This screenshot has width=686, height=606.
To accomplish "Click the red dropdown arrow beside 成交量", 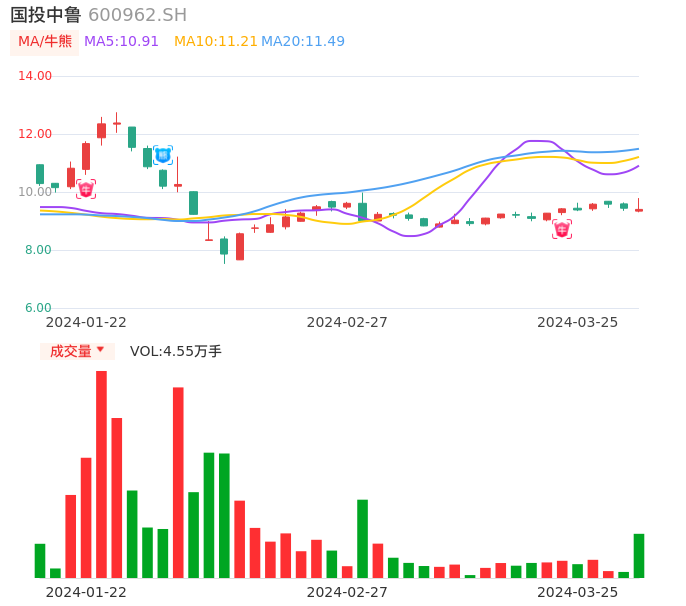I will coord(100,350).
